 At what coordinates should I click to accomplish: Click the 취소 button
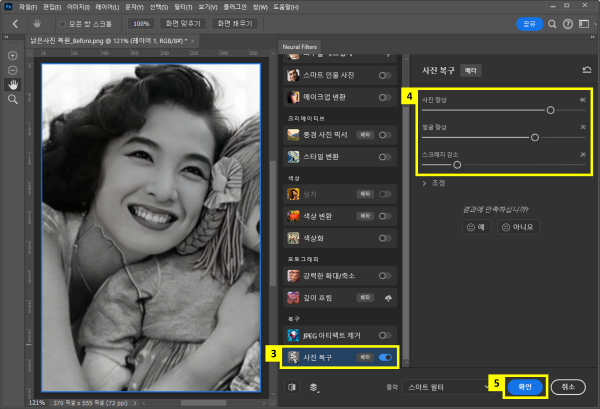click(x=568, y=385)
